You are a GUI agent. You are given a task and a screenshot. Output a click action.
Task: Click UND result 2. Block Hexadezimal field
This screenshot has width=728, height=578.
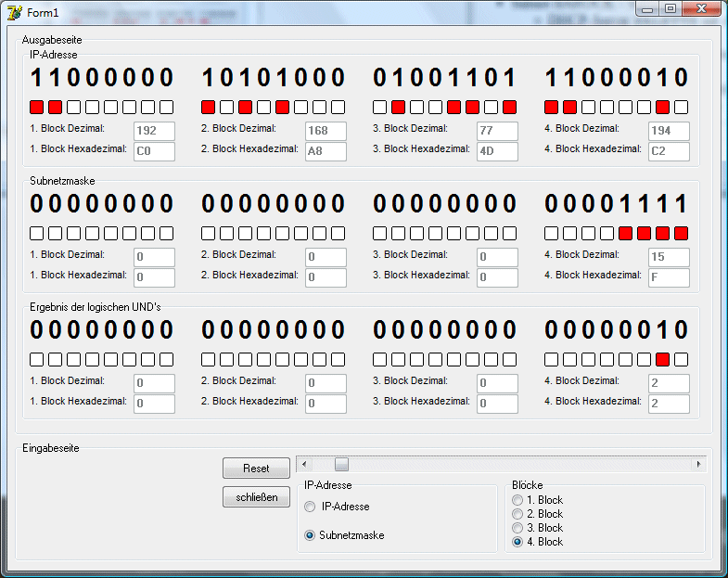[x=326, y=404]
